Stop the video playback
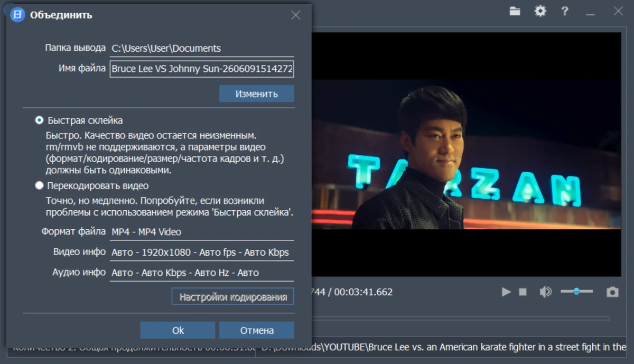Image resolution: width=634 pixels, height=364 pixels. click(x=523, y=292)
